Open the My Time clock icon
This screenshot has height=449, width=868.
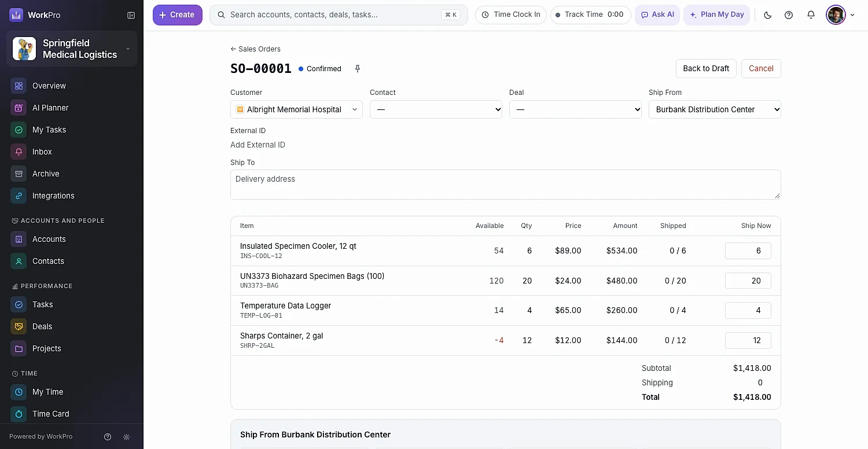point(19,392)
